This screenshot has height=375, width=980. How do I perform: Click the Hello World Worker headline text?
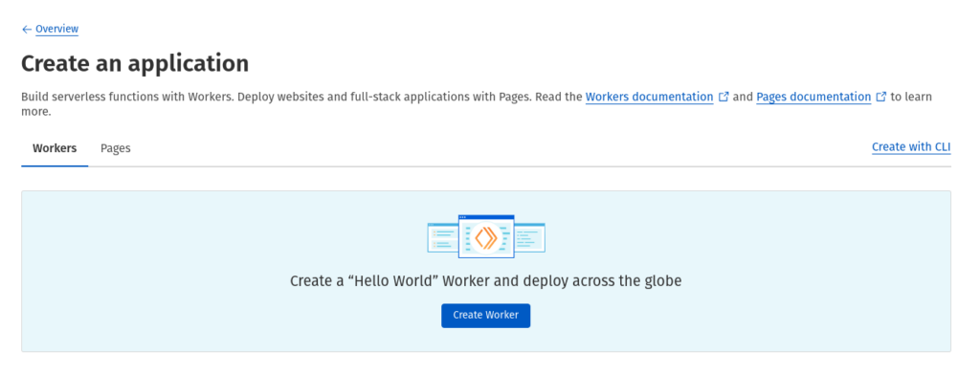[485, 280]
